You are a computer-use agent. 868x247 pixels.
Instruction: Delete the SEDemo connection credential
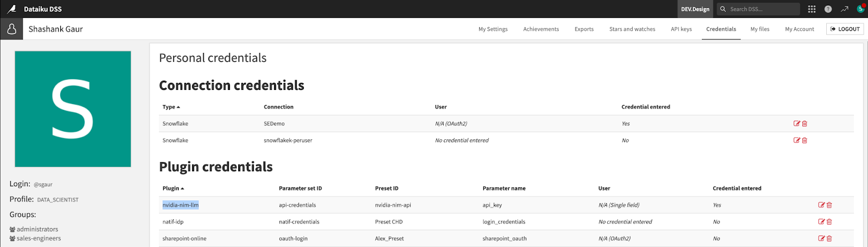tap(805, 123)
